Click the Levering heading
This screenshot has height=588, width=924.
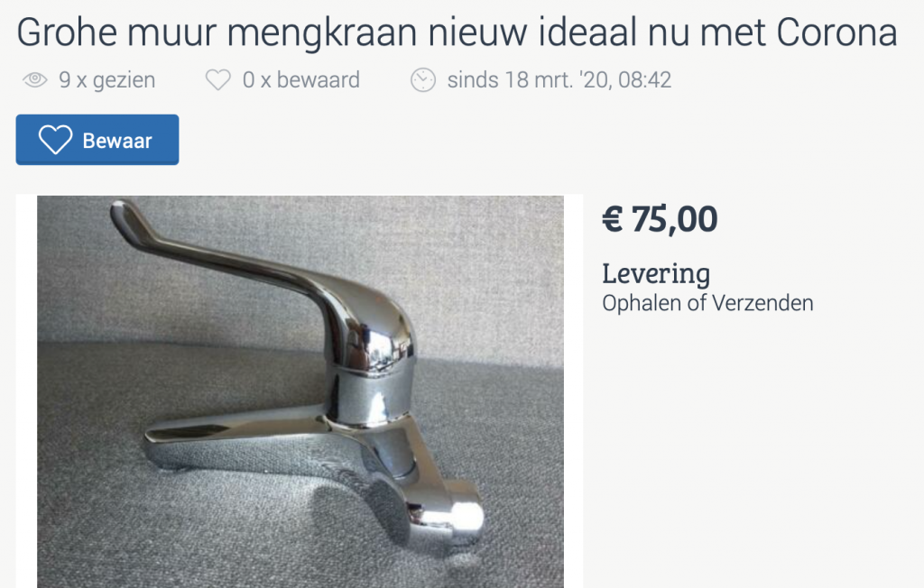(x=656, y=274)
